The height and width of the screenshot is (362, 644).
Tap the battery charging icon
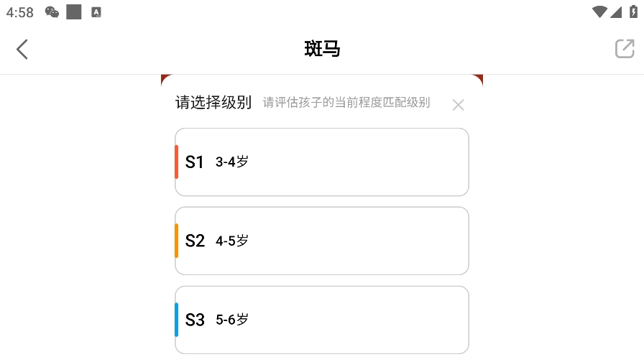tap(633, 11)
